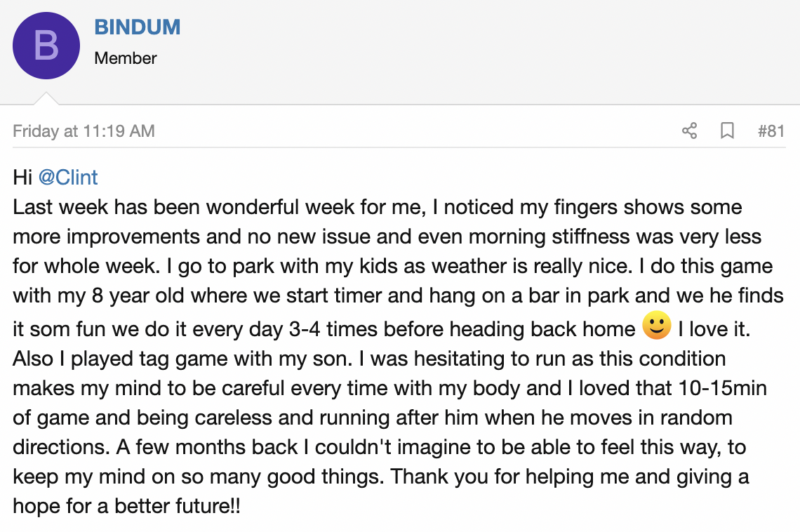Open permalink #81 of this post
This screenshot has width=800, height=532.
(x=771, y=131)
